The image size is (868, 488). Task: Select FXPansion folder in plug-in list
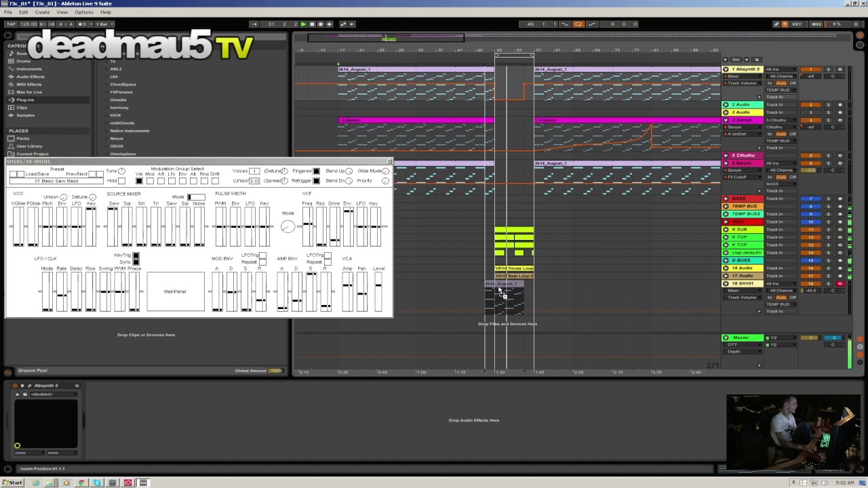point(121,92)
